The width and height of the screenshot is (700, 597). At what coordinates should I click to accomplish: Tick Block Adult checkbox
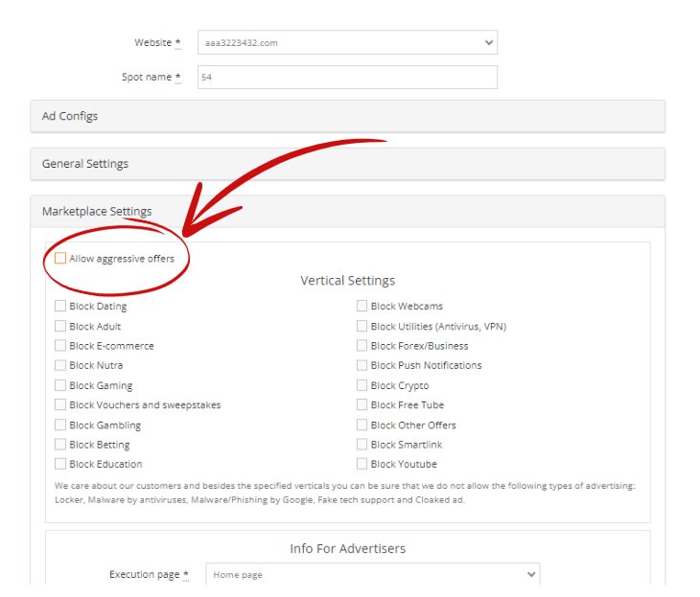(x=60, y=326)
